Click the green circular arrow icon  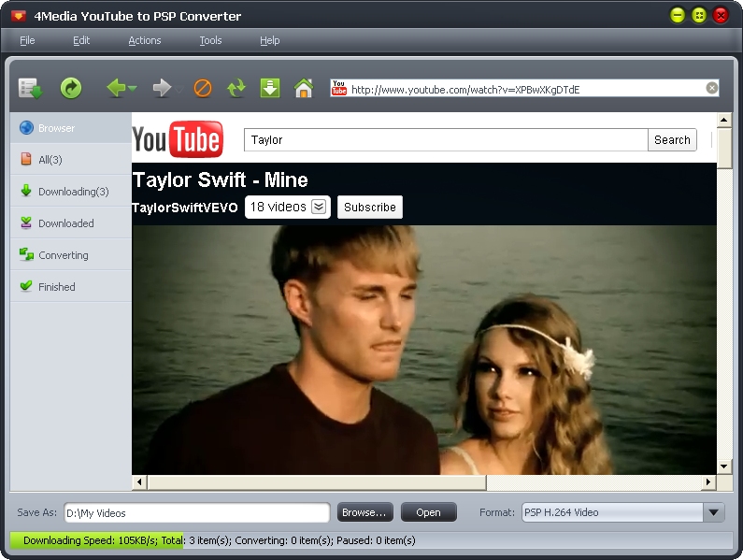coord(71,88)
